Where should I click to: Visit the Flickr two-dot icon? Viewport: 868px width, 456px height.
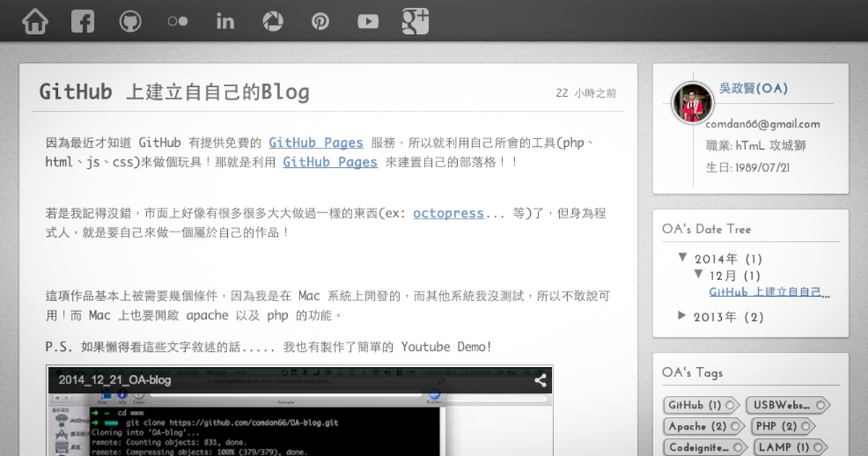(178, 21)
